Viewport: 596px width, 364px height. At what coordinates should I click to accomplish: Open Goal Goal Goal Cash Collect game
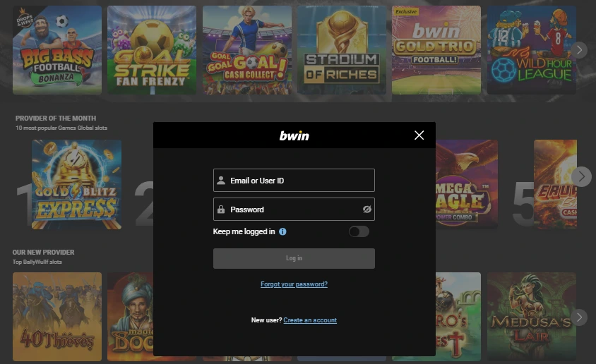[x=247, y=50]
